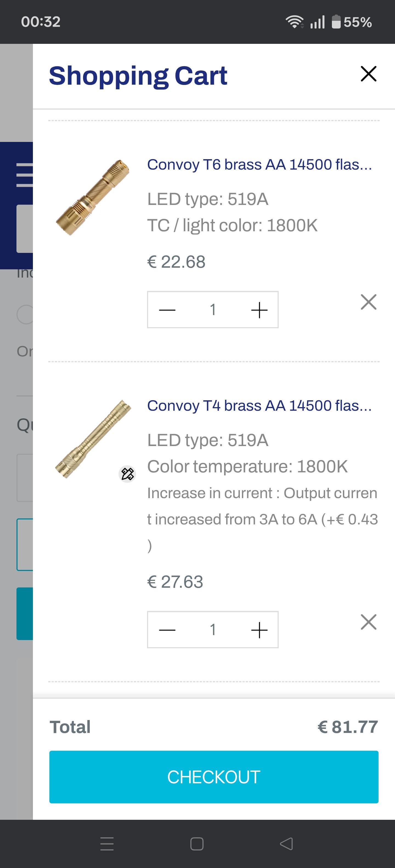The height and width of the screenshot is (868, 395).
Task: Close the Shopping Cart panel
Action: [368, 74]
